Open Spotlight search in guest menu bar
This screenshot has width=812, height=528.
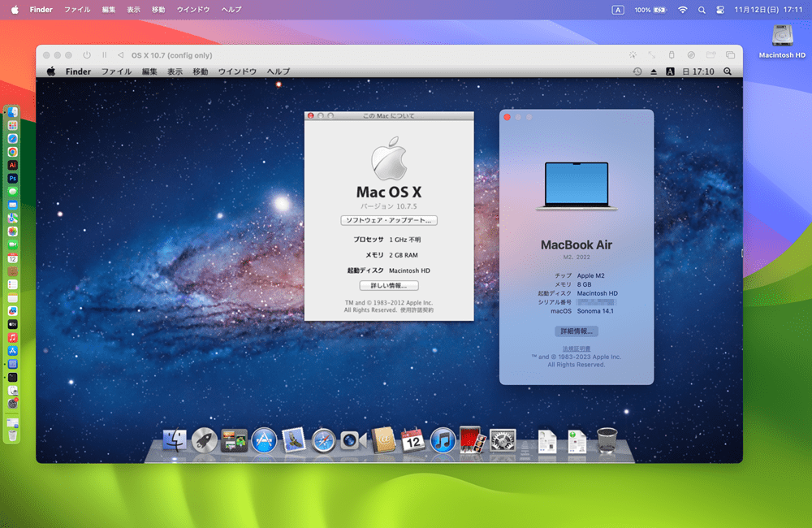click(728, 71)
